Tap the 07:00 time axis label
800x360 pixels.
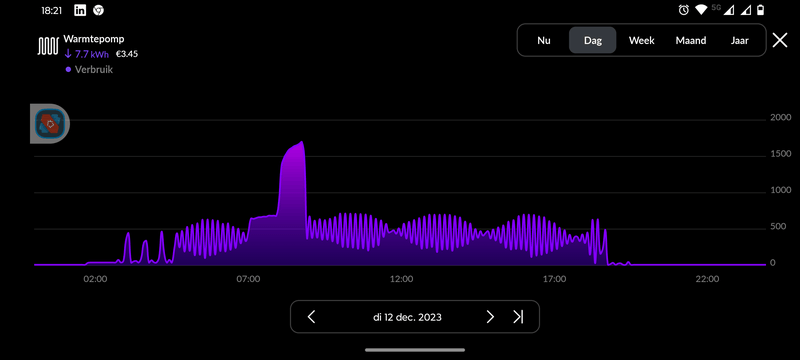tap(248, 279)
